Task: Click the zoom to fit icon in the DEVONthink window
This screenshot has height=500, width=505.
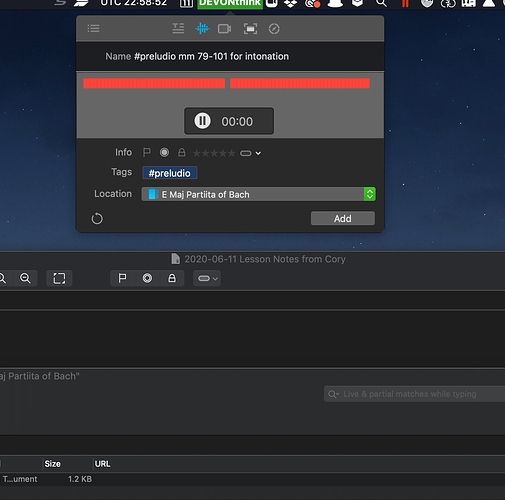Action: click(59, 278)
